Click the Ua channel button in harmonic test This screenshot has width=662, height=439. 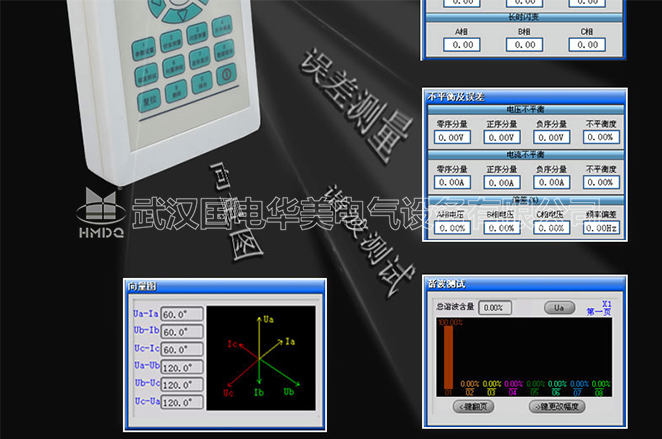point(559,308)
